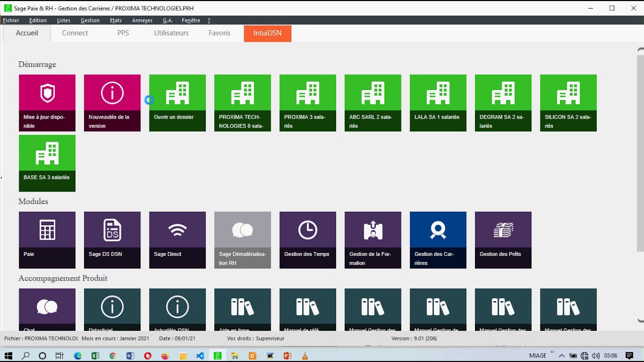
Task: Launch the Gestion de la Formation module
Action: (373, 240)
